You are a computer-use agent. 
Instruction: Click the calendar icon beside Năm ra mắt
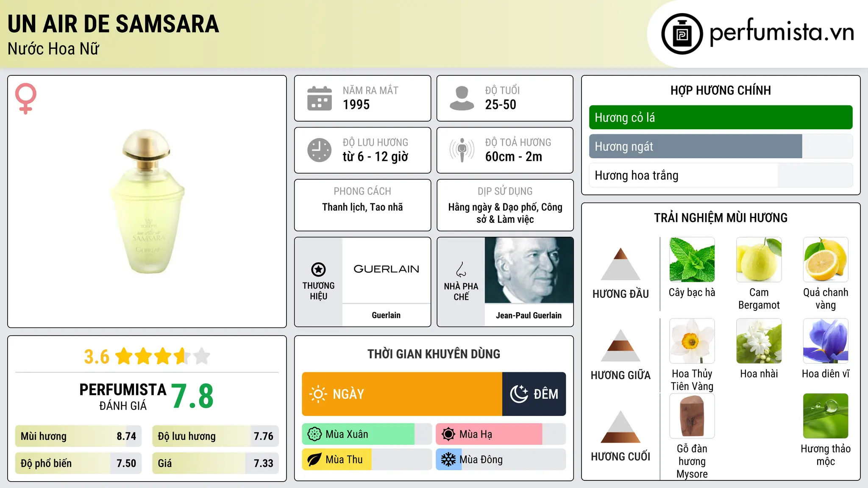[320, 98]
